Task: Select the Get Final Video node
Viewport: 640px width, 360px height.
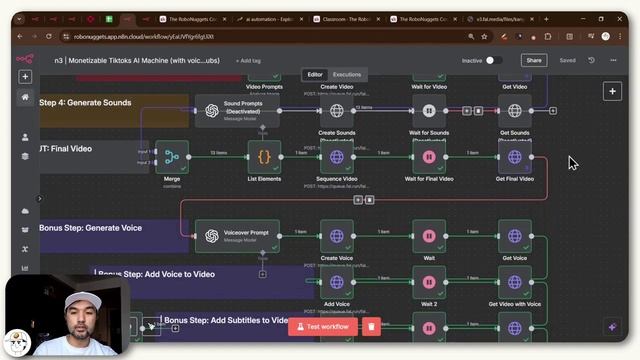Action: pos(515,157)
